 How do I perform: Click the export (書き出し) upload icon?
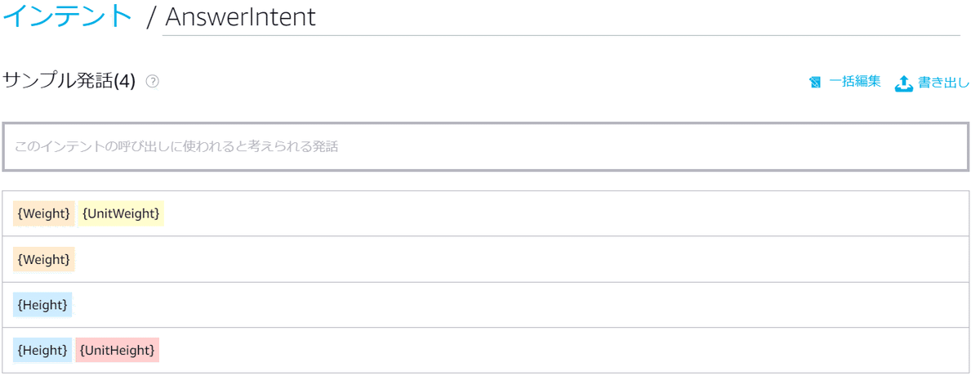[x=903, y=83]
